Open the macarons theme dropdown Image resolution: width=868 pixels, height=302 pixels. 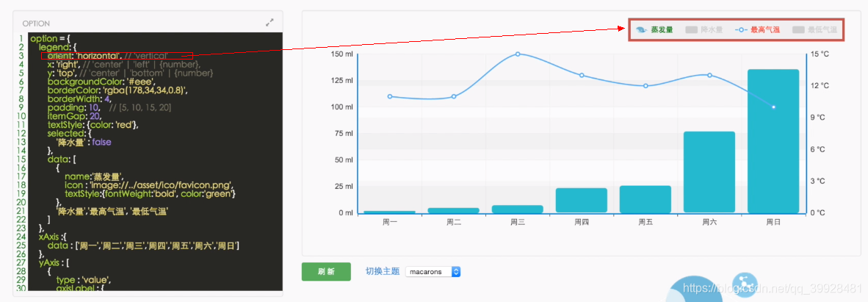(433, 272)
